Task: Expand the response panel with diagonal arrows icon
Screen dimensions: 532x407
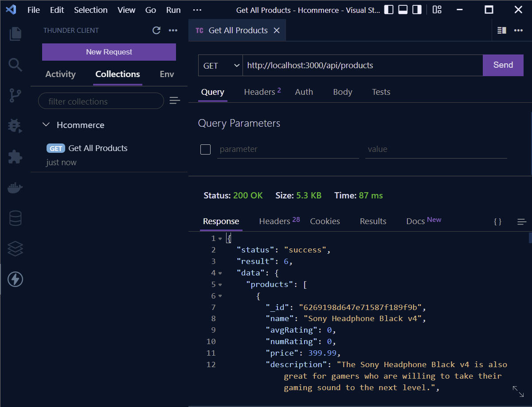Action: pyautogui.click(x=518, y=391)
